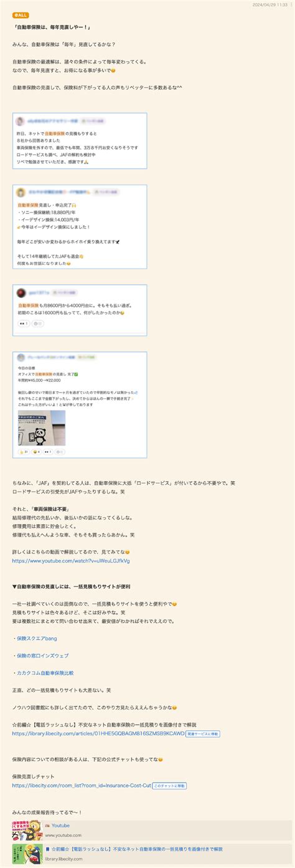Click the laughing reaction with 4 count

click(38, 451)
